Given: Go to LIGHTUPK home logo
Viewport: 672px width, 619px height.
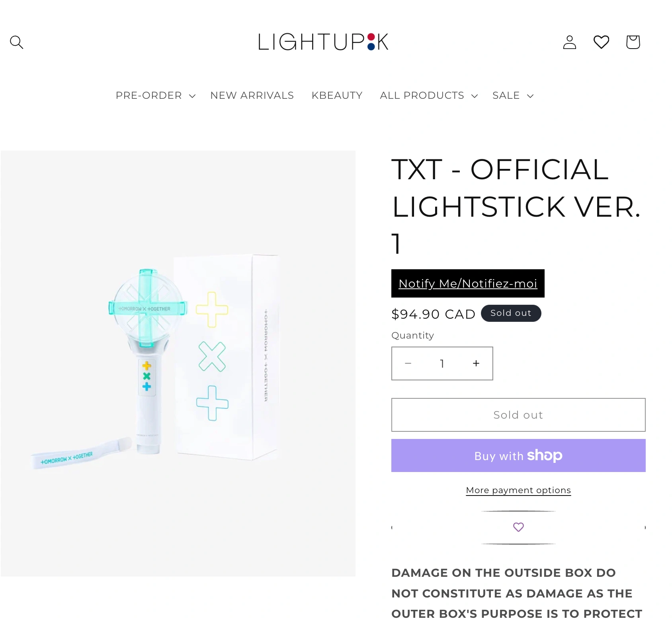Looking at the screenshot, I should pyautogui.click(x=323, y=42).
